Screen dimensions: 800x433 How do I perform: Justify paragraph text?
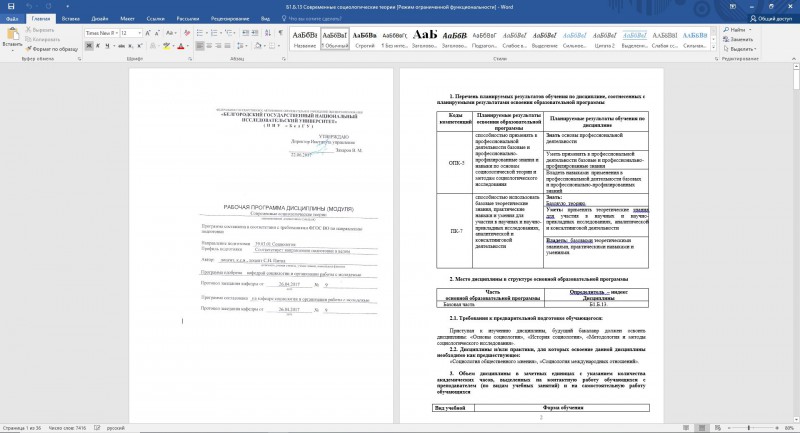(x=228, y=46)
